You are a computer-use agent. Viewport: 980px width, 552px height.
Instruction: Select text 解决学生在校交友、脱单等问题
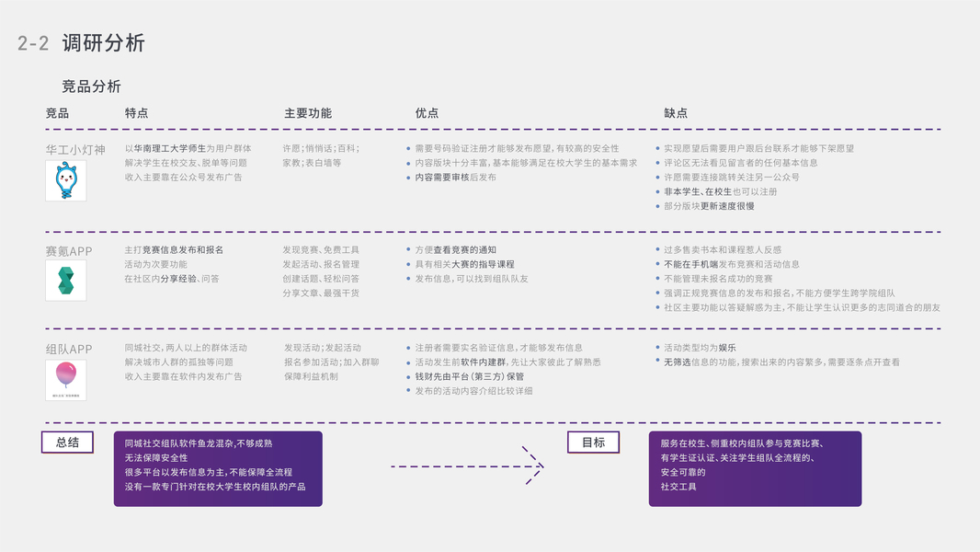point(186,163)
